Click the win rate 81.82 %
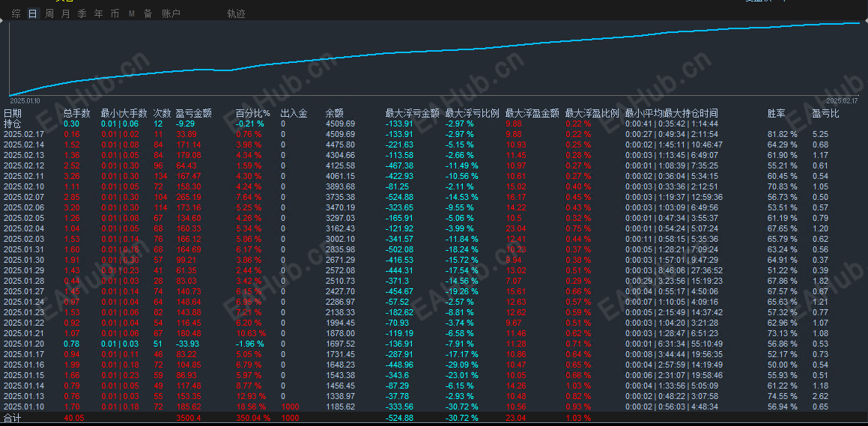The height and width of the screenshot is (426, 868). pyautogui.click(x=782, y=135)
